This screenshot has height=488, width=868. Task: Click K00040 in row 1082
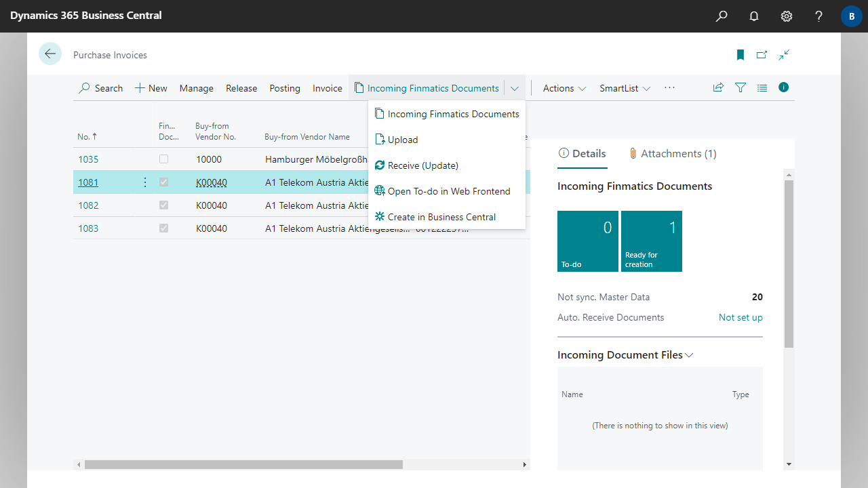tap(212, 205)
